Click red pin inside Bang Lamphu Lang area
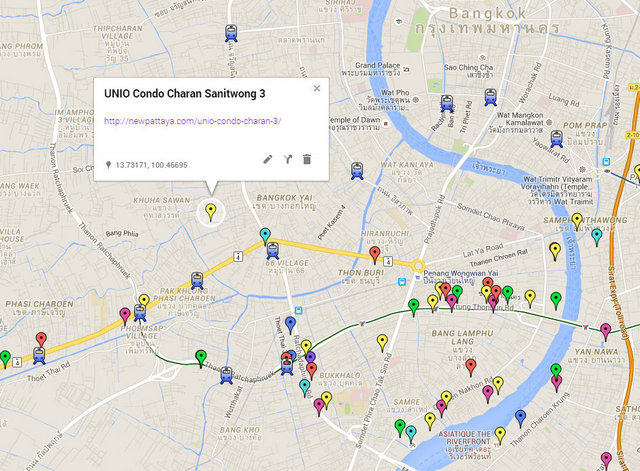The height and width of the screenshot is (471, 640). [471, 367]
